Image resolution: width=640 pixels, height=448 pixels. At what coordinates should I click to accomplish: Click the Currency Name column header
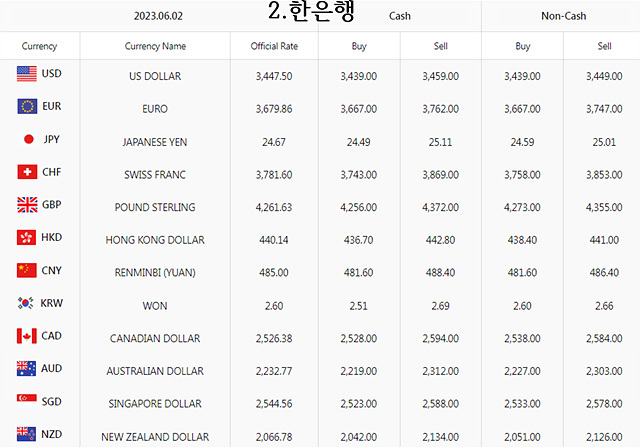point(155,46)
